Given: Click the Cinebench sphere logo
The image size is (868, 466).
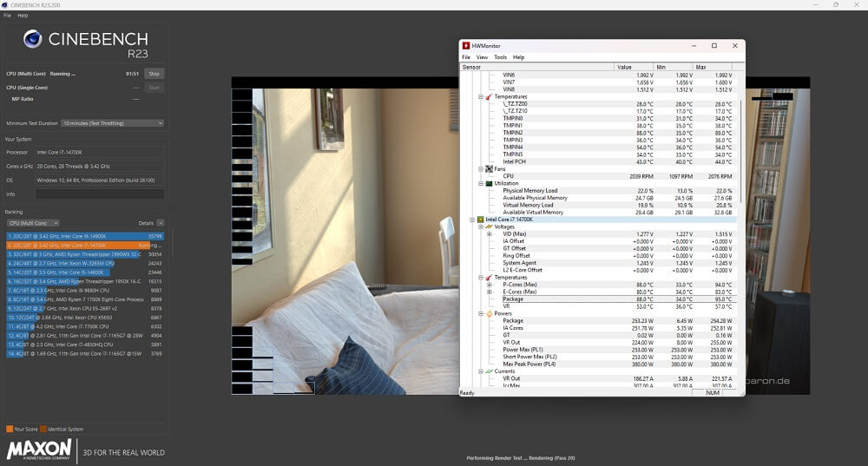Looking at the screenshot, I should (x=33, y=39).
